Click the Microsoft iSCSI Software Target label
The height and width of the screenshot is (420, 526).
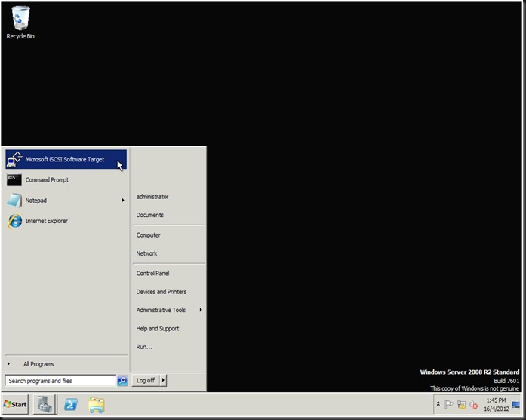coord(65,160)
